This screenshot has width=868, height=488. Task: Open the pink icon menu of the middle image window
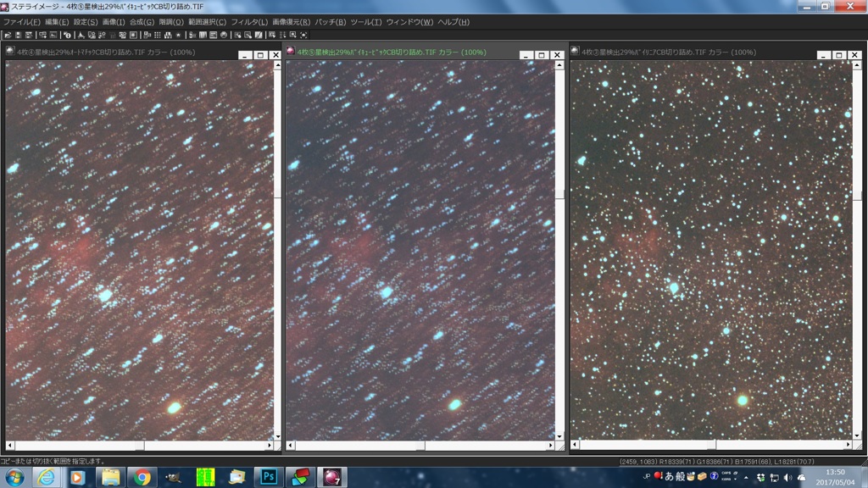point(291,52)
